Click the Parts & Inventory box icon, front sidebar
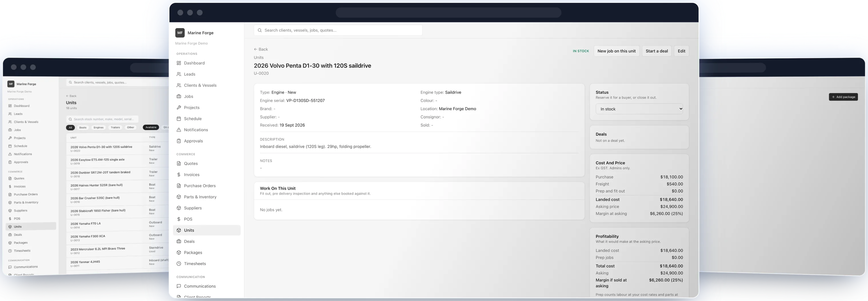The image size is (868, 301). pyautogui.click(x=179, y=197)
